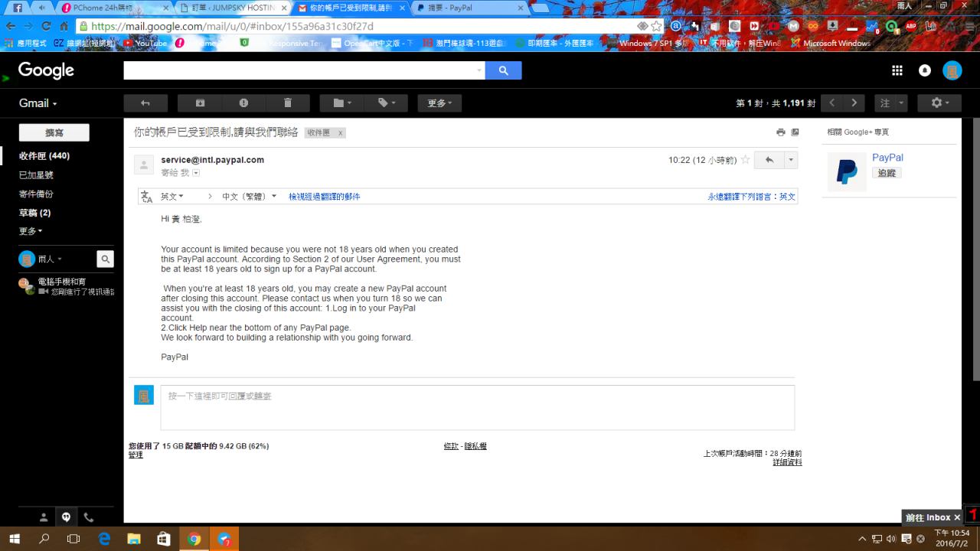Open Google apps grid

tap(898, 70)
